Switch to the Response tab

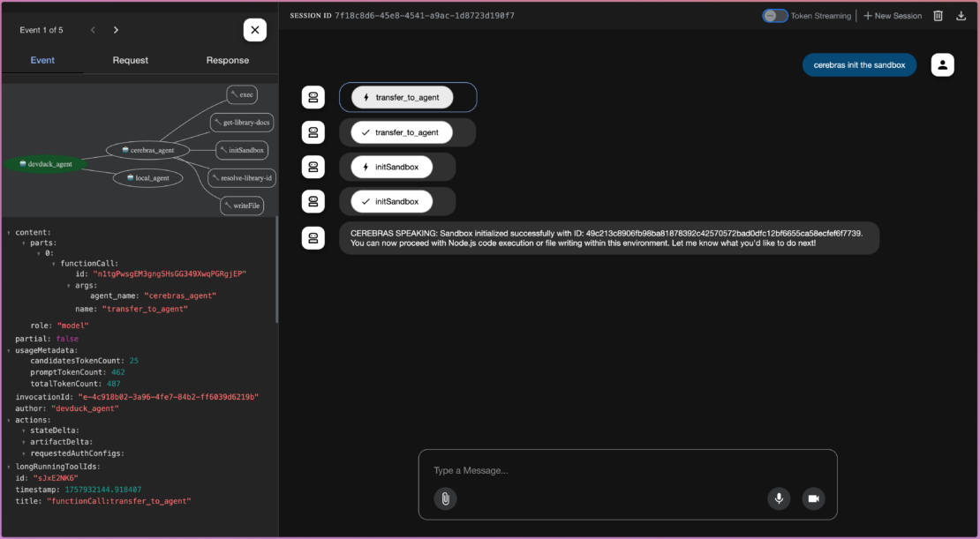point(227,60)
